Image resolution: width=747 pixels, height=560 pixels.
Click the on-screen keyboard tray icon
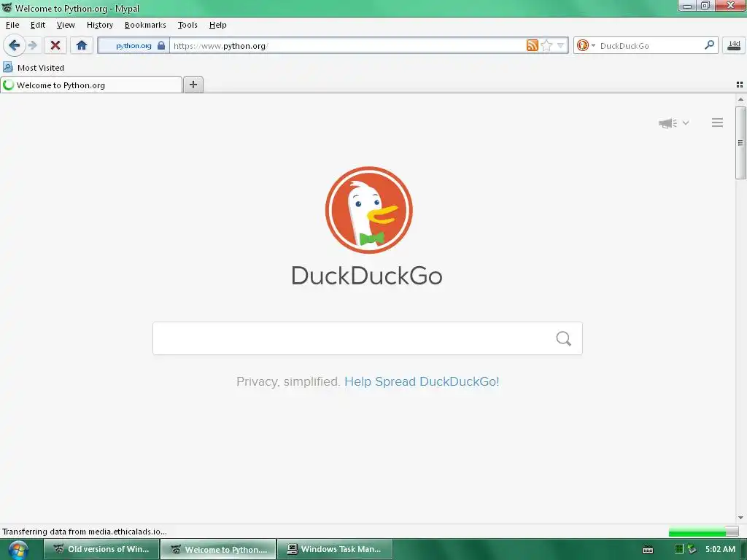tap(648, 550)
